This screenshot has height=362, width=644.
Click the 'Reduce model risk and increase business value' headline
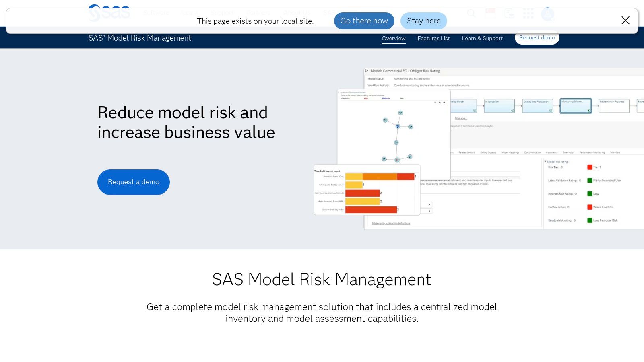coord(186,123)
